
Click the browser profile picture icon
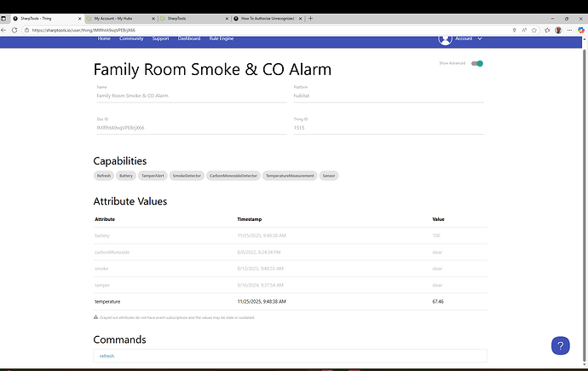tap(558, 30)
